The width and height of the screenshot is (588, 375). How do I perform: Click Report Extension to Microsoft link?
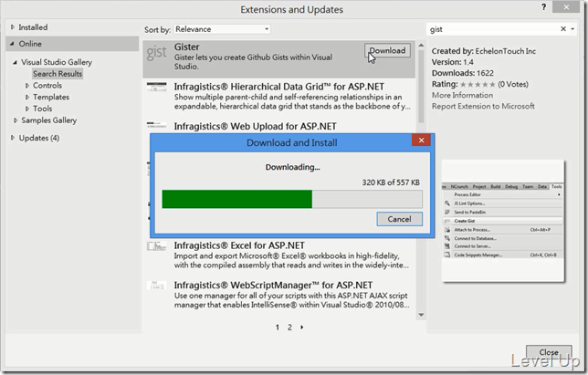coord(483,106)
